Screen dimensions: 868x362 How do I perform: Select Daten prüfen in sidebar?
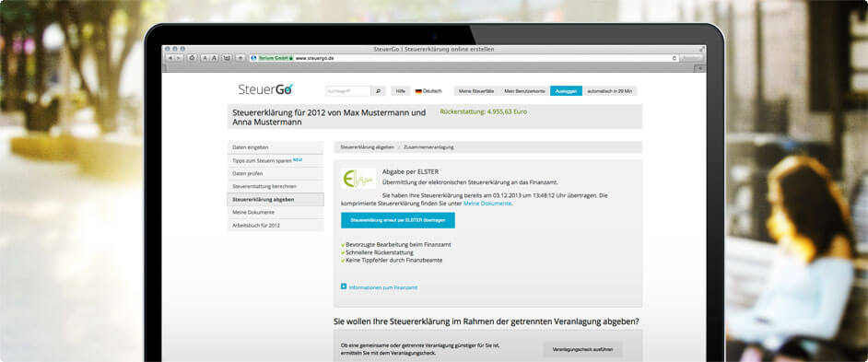click(276, 173)
